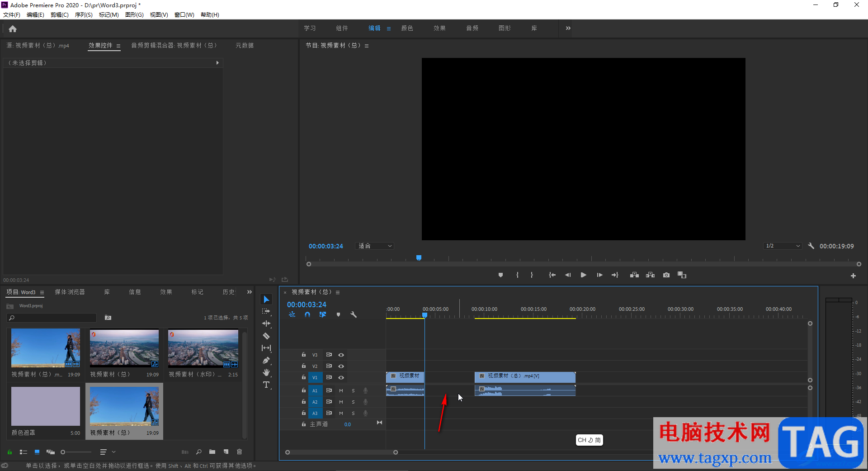Click the New Item button
This screenshot has height=471, width=868.
(226, 452)
